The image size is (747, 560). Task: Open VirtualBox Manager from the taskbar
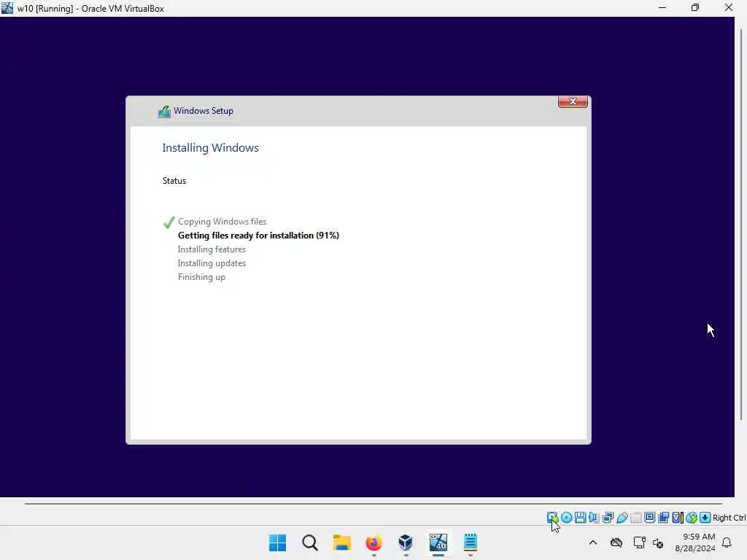point(406,542)
